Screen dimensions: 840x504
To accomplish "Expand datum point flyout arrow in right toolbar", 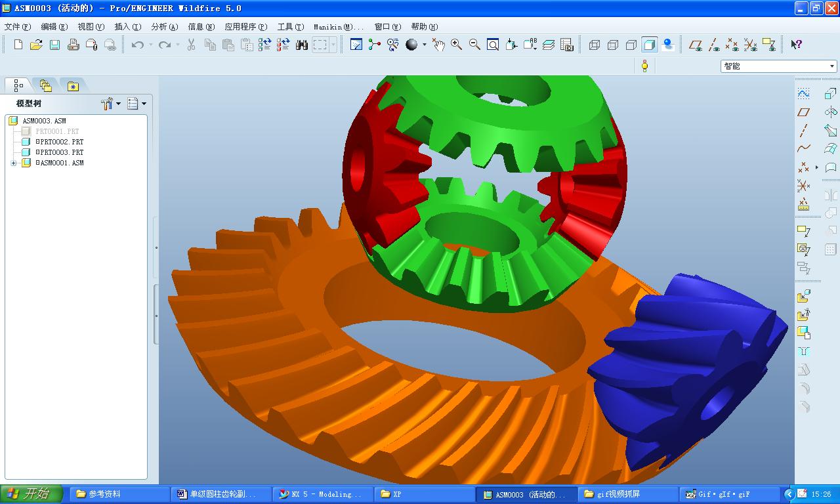I will pos(816,167).
